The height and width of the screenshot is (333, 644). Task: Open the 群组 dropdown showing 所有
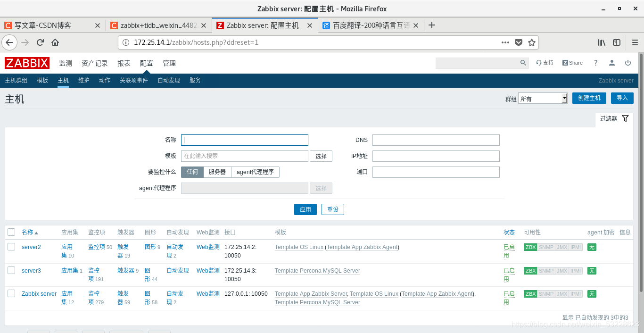pyautogui.click(x=543, y=99)
